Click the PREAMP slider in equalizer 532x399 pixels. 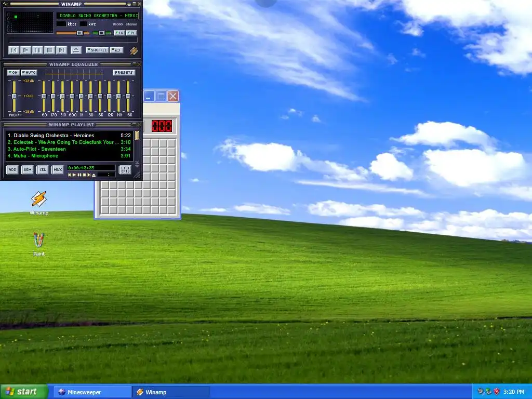pos(14,96)
